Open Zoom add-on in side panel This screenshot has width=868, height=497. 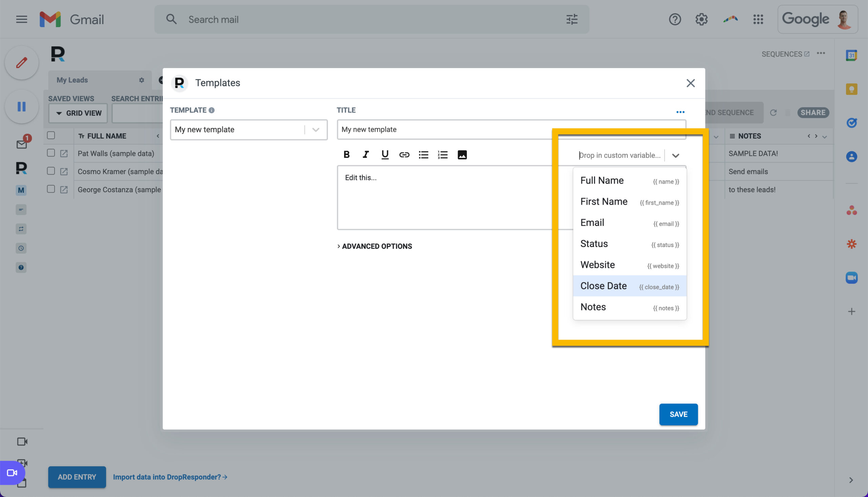pyautogui.click(x=851, y=277)
